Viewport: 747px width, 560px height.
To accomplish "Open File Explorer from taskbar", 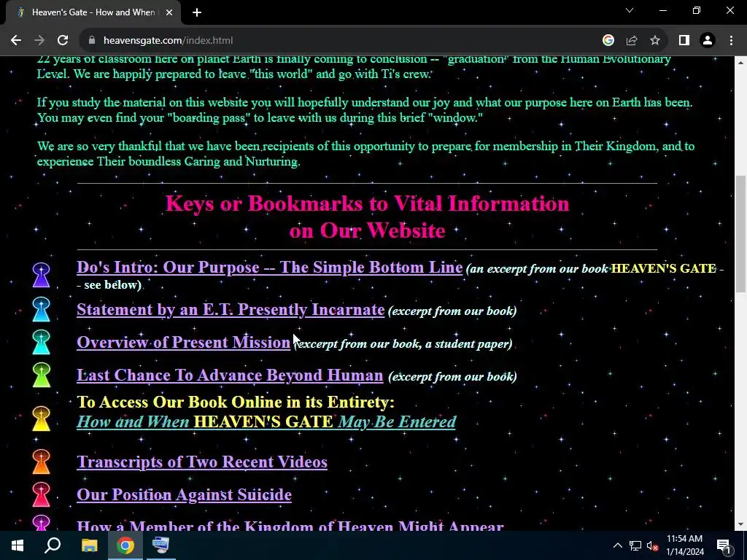I will tap(89, 545).
